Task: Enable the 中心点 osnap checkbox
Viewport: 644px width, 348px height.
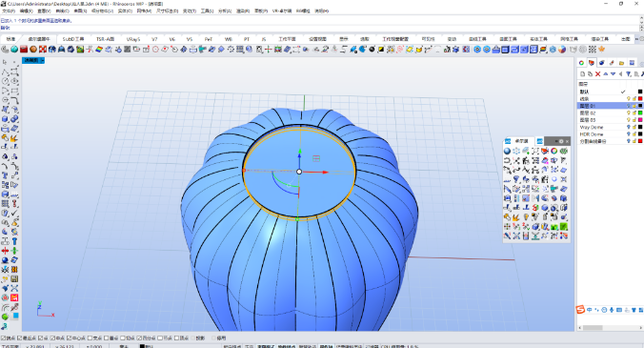Action: click(x=69, y=338)
